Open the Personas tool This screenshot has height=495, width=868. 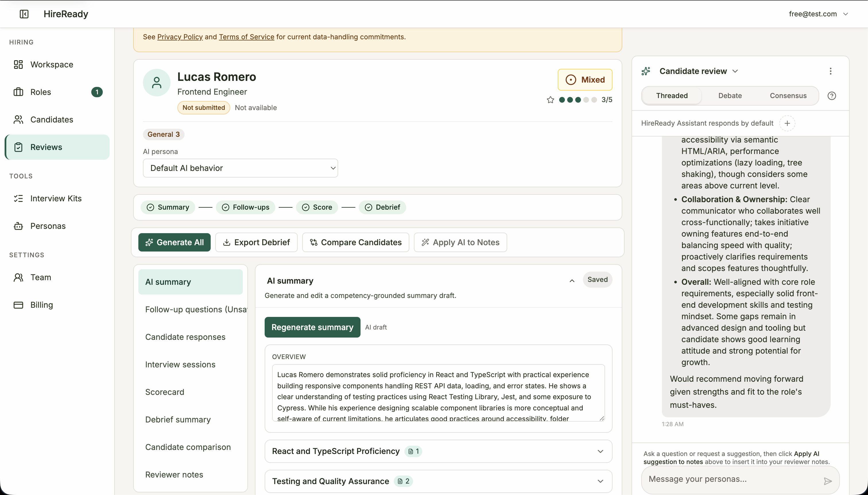pos(48,226)
